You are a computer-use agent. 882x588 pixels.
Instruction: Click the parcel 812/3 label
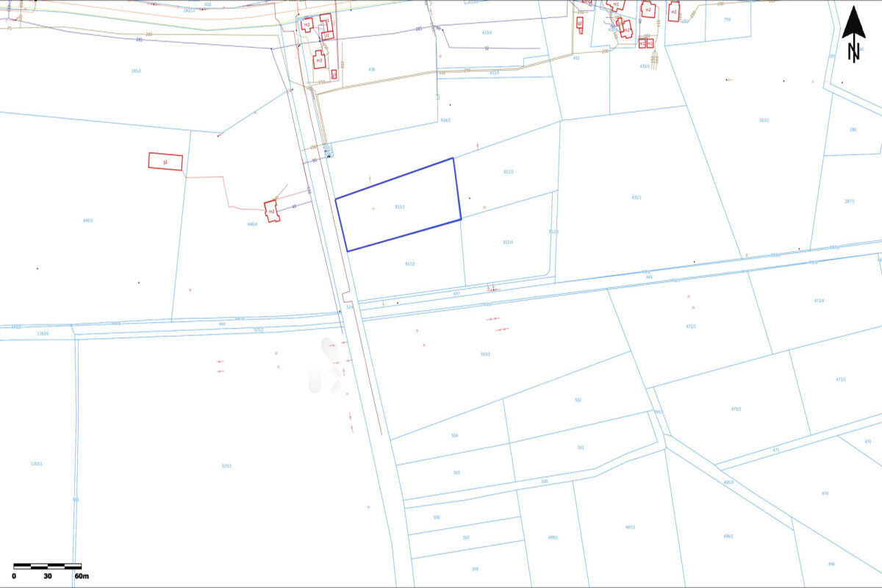click(508, 171)
